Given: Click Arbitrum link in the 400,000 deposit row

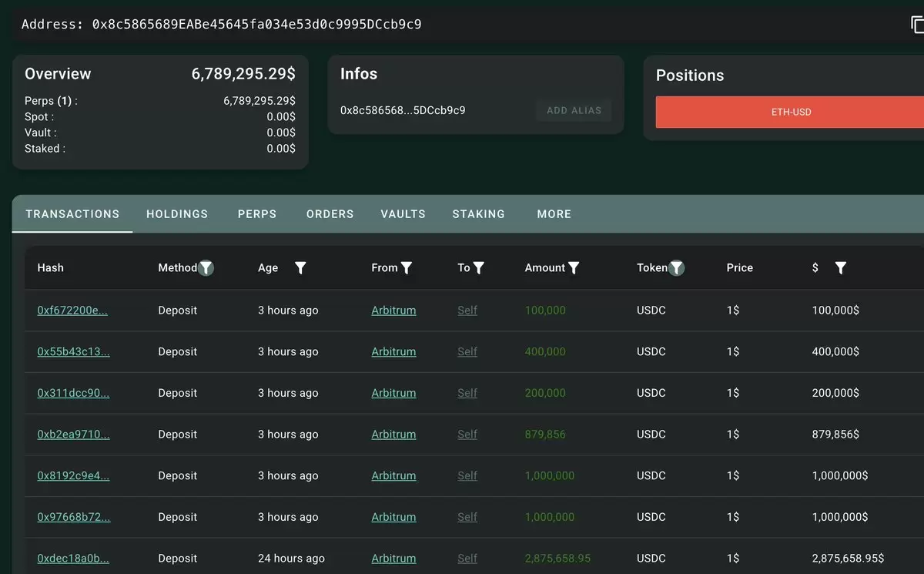Looking at the screenshot, I should click(393, 352).
